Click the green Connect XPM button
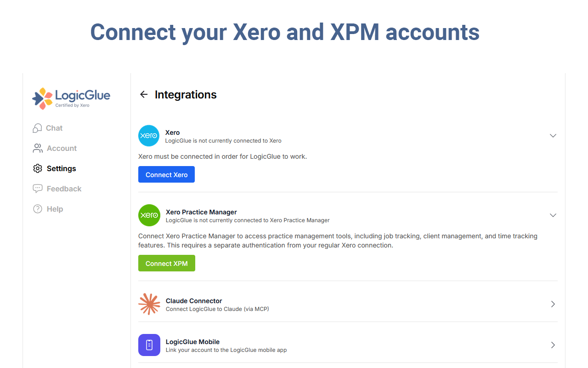 tap(166, 263)
